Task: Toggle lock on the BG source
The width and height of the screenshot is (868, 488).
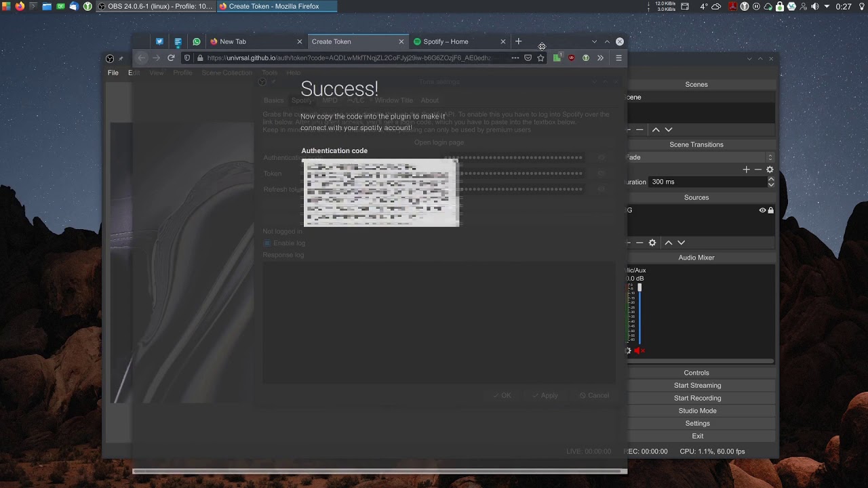Action: click(771, 210)
